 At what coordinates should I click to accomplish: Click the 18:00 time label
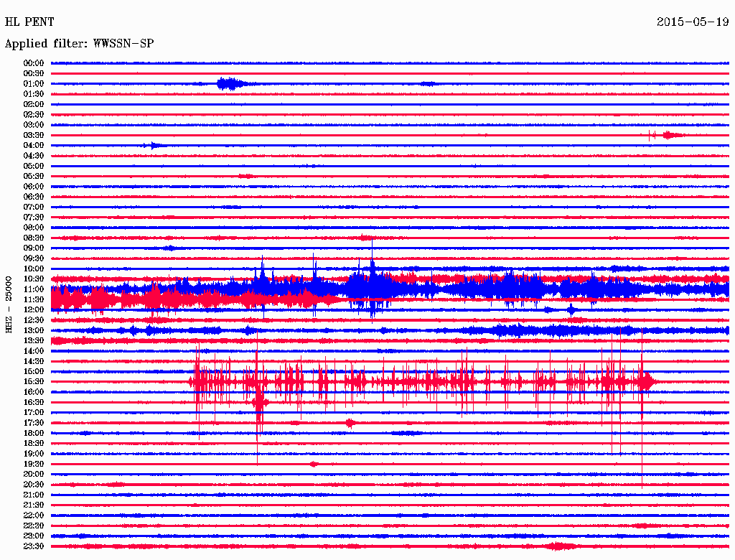click(x=34, y=434)
